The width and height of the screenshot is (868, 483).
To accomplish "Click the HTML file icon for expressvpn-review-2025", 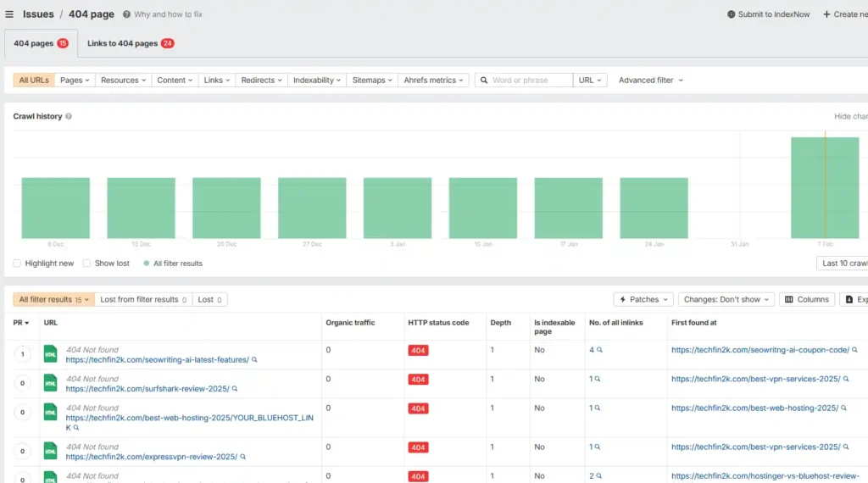I will pyautogui.click(x=50, y=451).
